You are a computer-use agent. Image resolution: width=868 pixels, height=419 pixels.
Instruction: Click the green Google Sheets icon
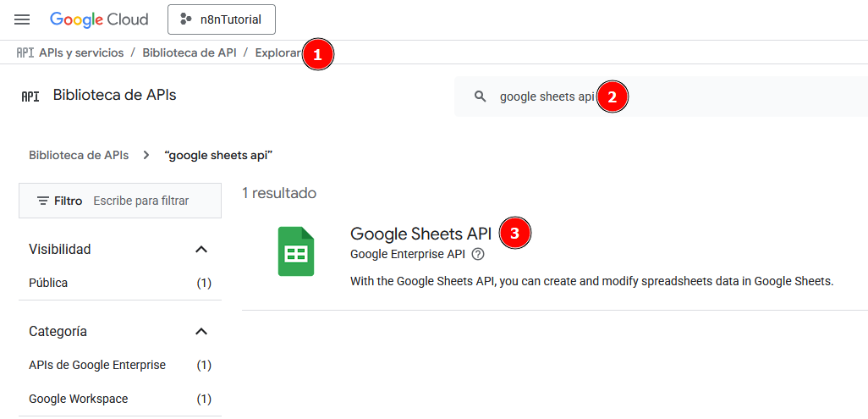tap(296, 251)
